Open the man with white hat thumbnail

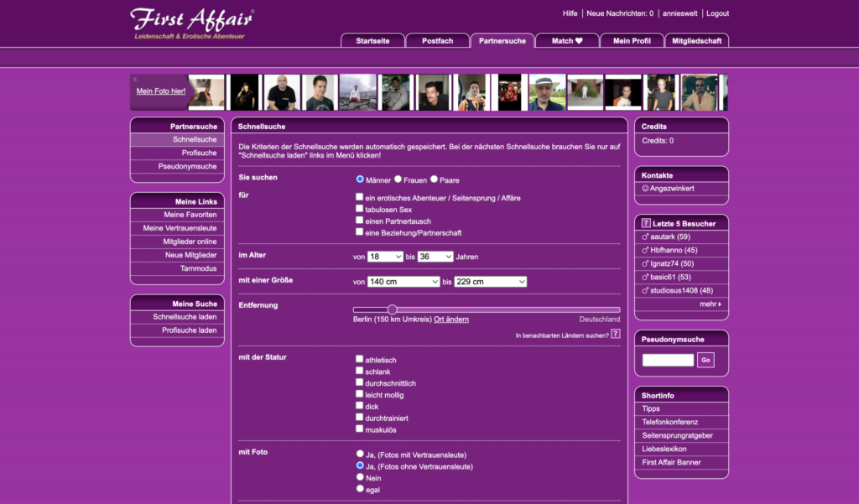547,92
